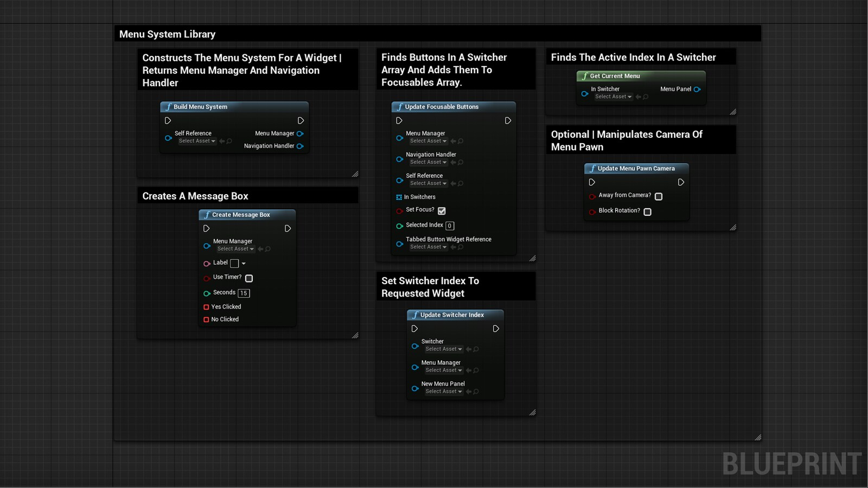Click the Menu Manager pin on Update Switcher Index
The width and height of the screenshot is (868, 488).
pyautogui.click(x=414, y=367)
